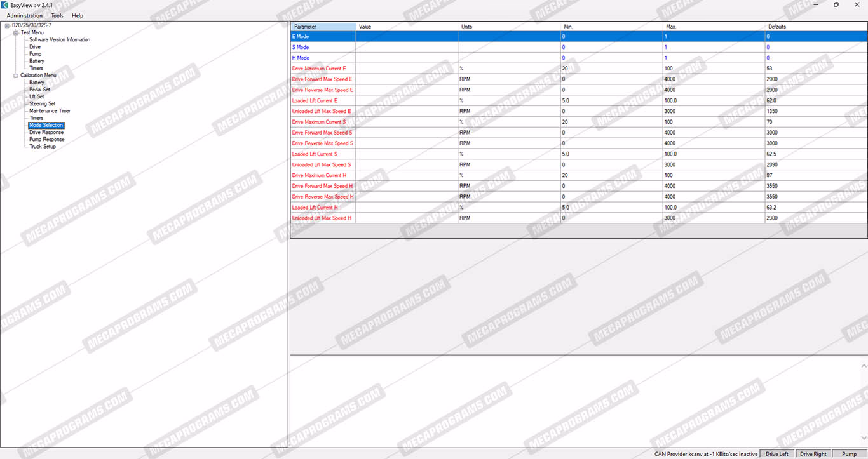The height and width of the screenshot is (459, 868).
Task: Click the Value cell for H Mode
Action: [406, 58]
